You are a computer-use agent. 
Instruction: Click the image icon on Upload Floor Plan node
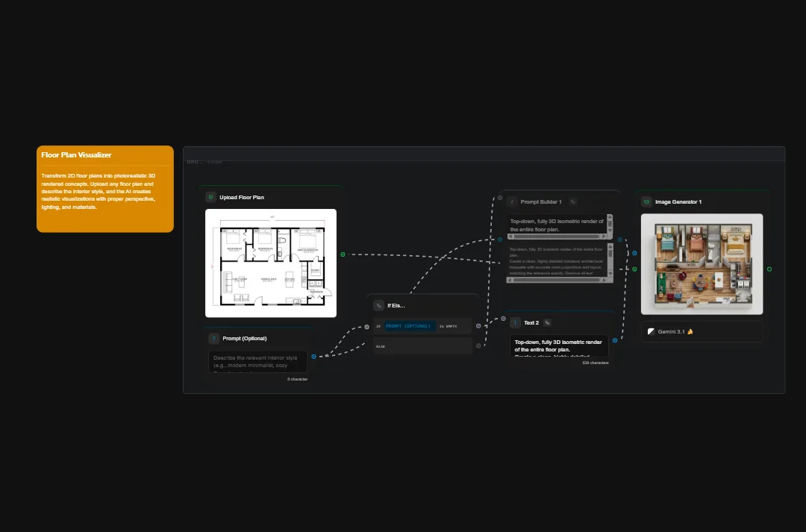(x=210, y=197)
